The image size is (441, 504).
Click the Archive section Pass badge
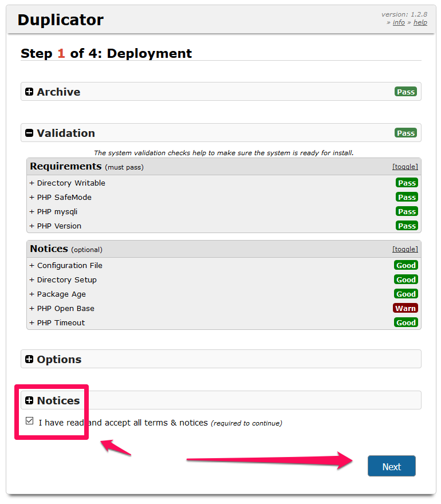(x=405, y=92)
